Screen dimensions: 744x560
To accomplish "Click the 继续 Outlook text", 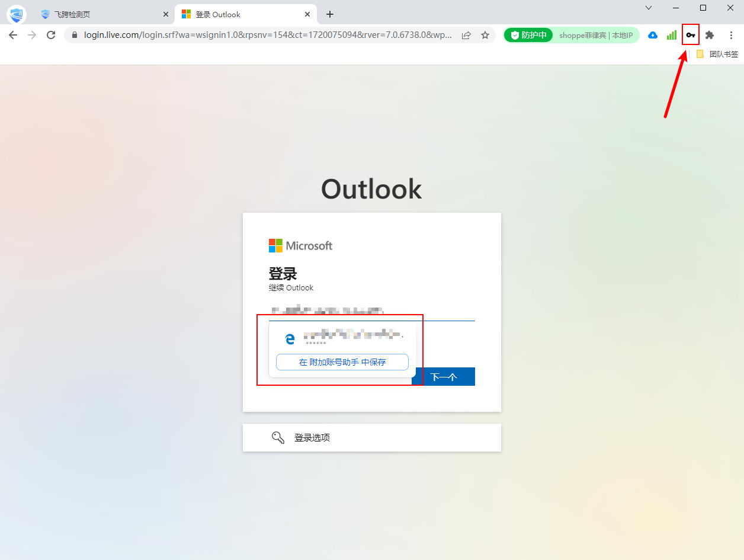I will (291, 288).
